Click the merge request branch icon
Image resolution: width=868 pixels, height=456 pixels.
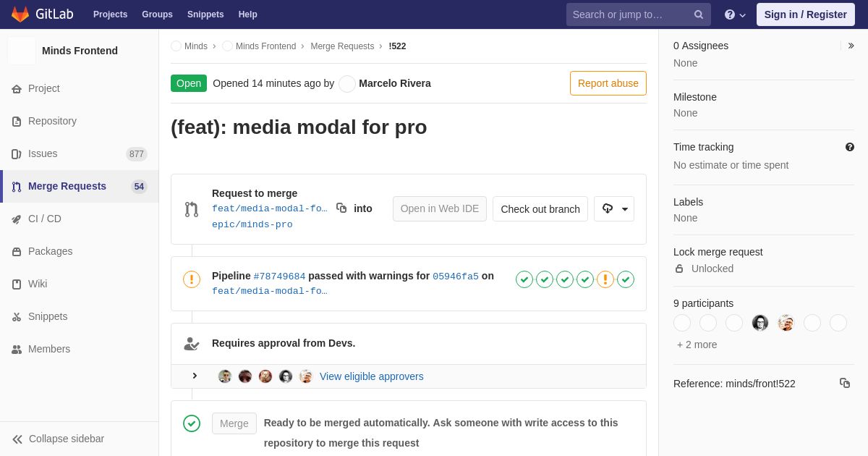click(192, 209)
